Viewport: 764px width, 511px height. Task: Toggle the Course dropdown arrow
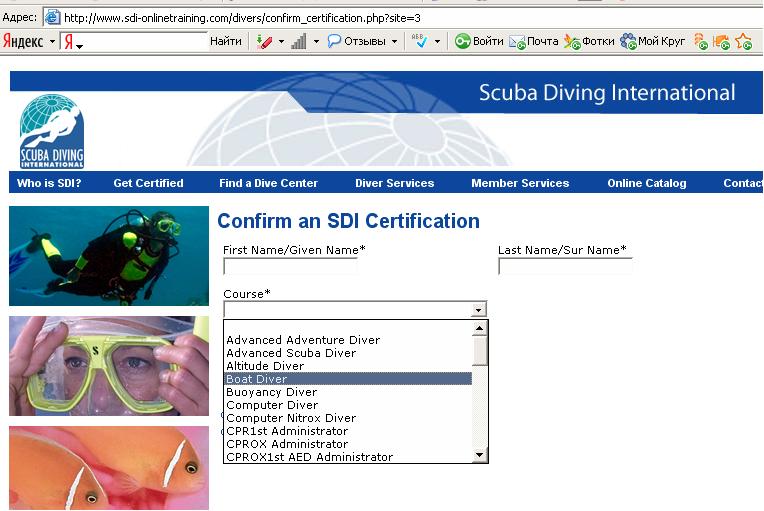[x=479, y=310]
